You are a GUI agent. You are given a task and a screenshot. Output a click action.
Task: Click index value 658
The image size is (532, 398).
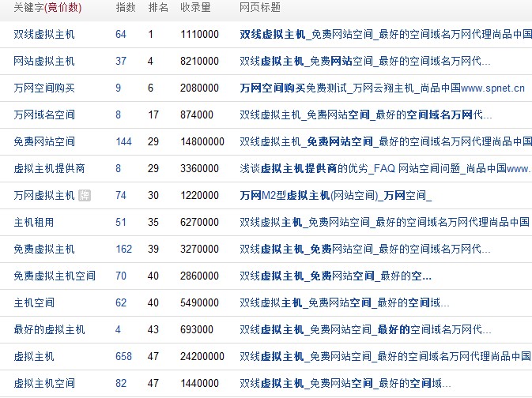point(123,356)
